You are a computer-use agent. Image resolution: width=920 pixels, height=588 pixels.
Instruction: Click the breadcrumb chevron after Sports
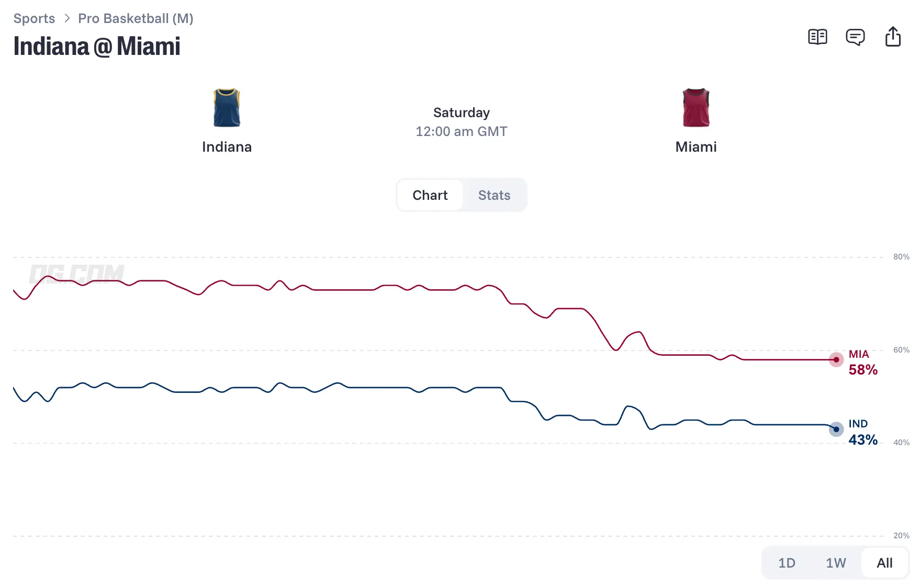click(x=67, y=18)
